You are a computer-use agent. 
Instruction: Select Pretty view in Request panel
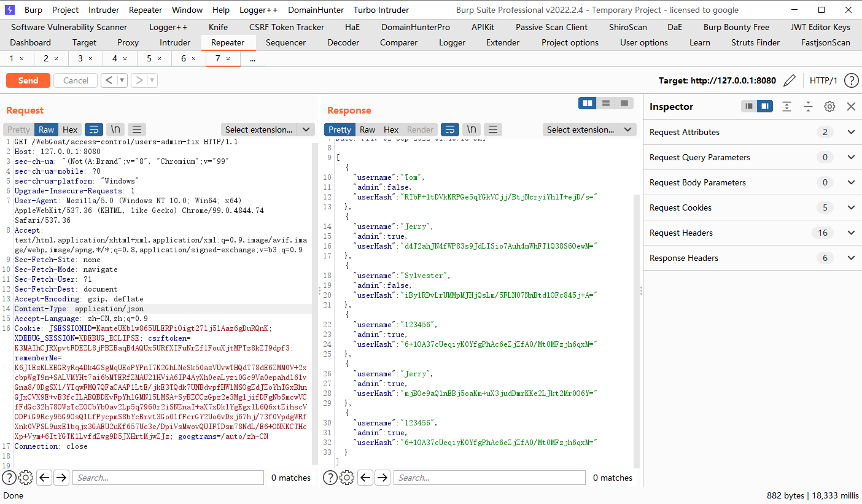pyautogui.click(x=18, y=130)
